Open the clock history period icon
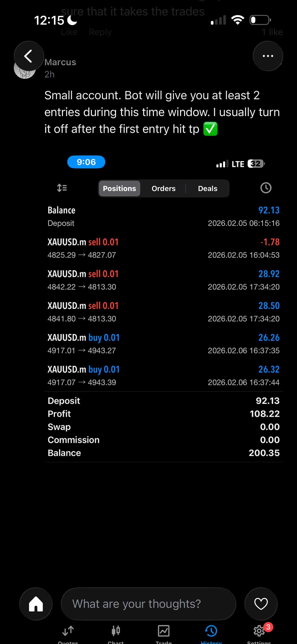 pyautogui.click(x=266, y=188)
